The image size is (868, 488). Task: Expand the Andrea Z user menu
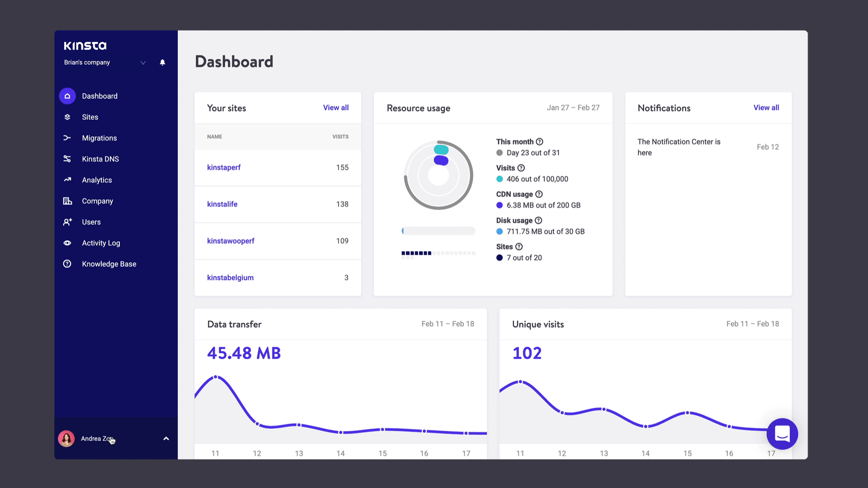166,439
